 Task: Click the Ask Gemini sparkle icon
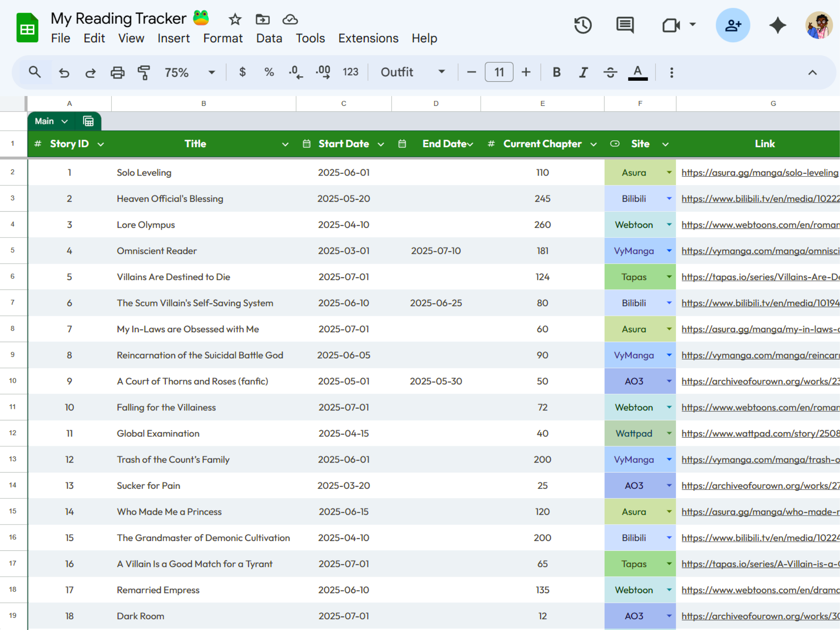[778, 25]
